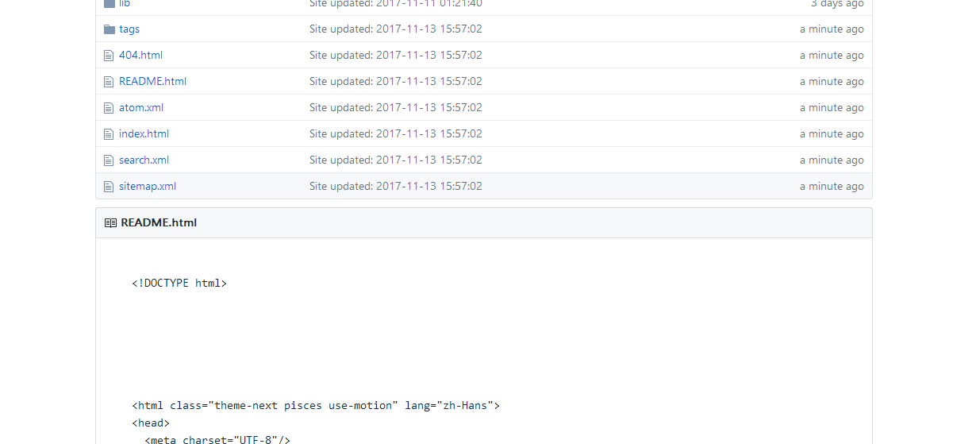Open README.html from the file list
This screenshot has height=444, width=980.
pyautogui.click(x=153, y=82)
